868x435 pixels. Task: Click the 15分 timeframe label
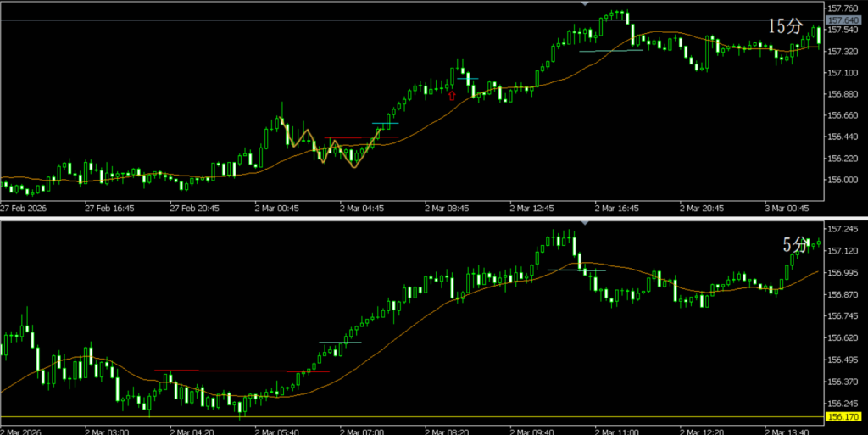pos(784,27)
